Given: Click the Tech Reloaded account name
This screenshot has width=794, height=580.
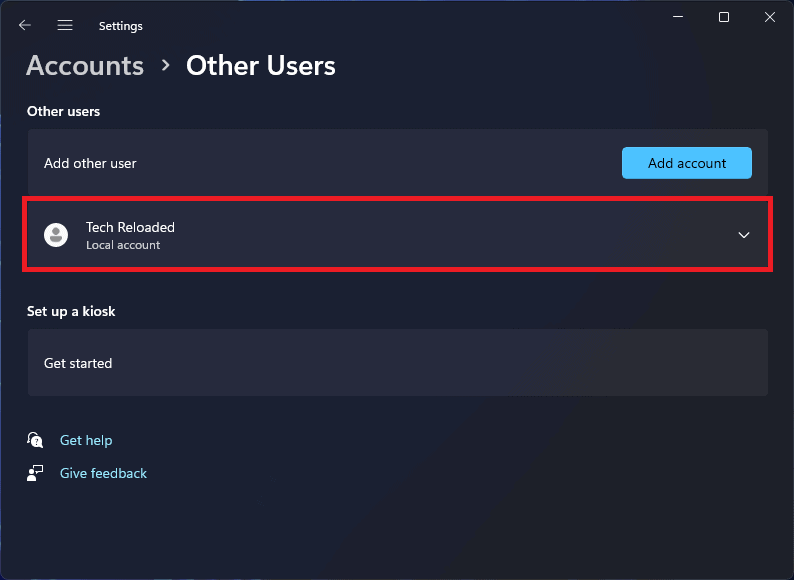Looking at the screenshot, I should tap(130, 227).
